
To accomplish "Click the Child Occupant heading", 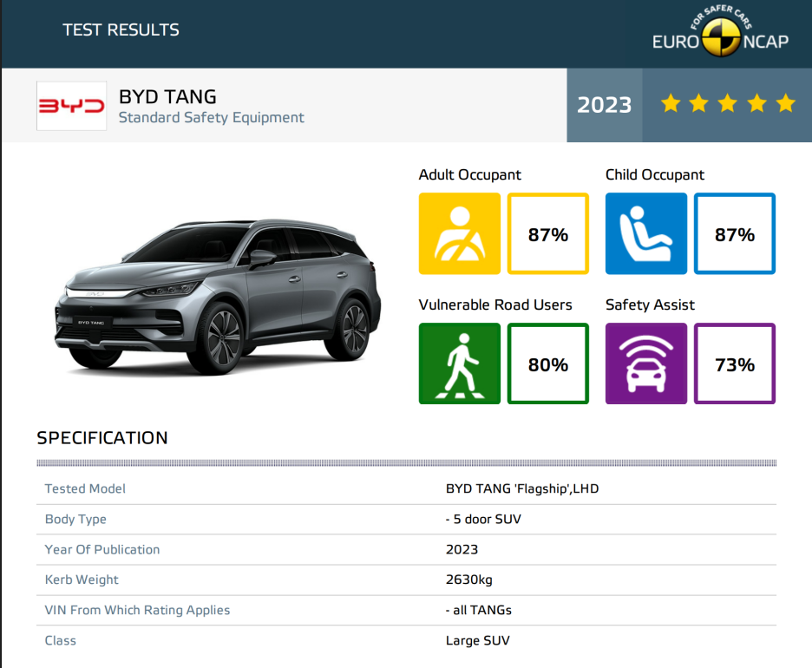I will [x=655, y=175].
